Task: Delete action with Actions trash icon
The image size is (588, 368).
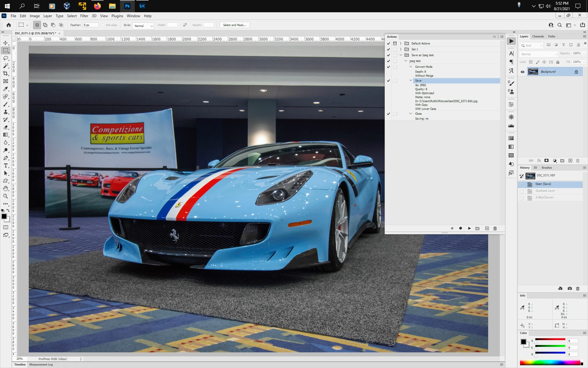Action: tap(495, 228)
